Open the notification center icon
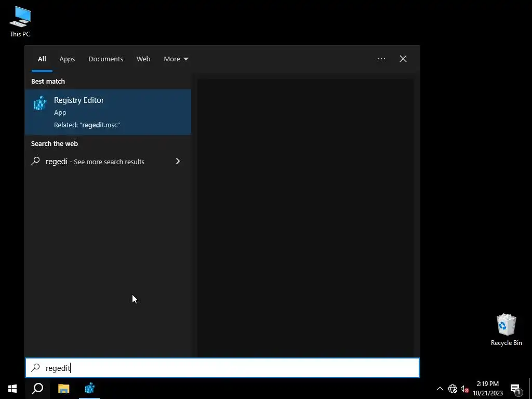Screen dimensions: 532x399 [x=516, y=389]
